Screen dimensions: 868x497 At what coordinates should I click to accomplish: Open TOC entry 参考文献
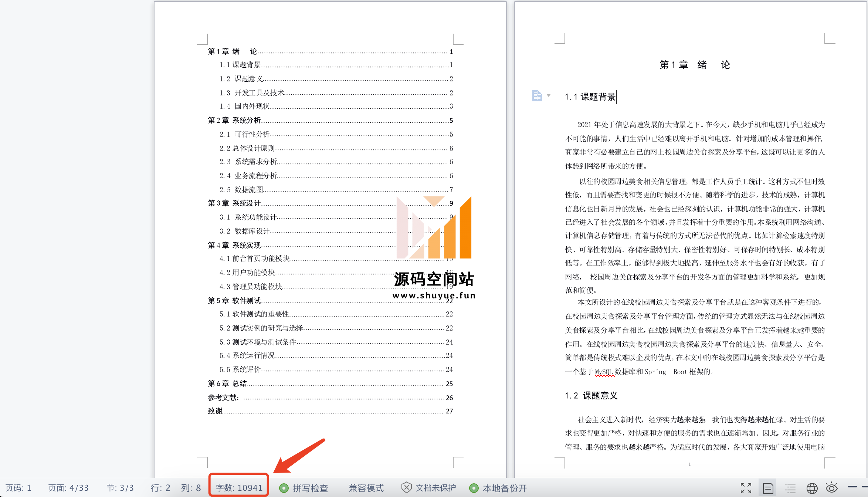(x=330, y=398)
